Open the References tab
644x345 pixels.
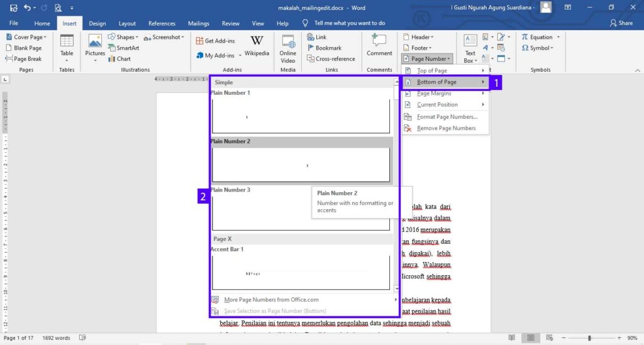click(162, 23)
